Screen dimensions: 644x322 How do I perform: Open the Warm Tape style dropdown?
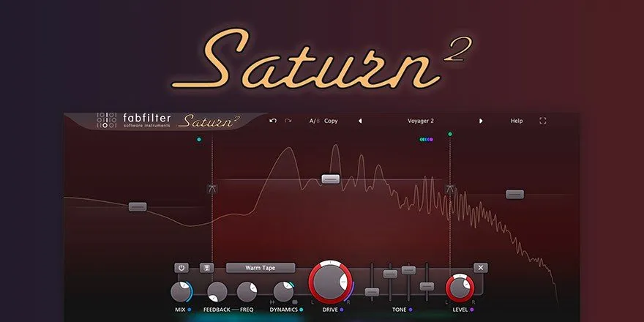pyautogui.click(x=260, y=268)
